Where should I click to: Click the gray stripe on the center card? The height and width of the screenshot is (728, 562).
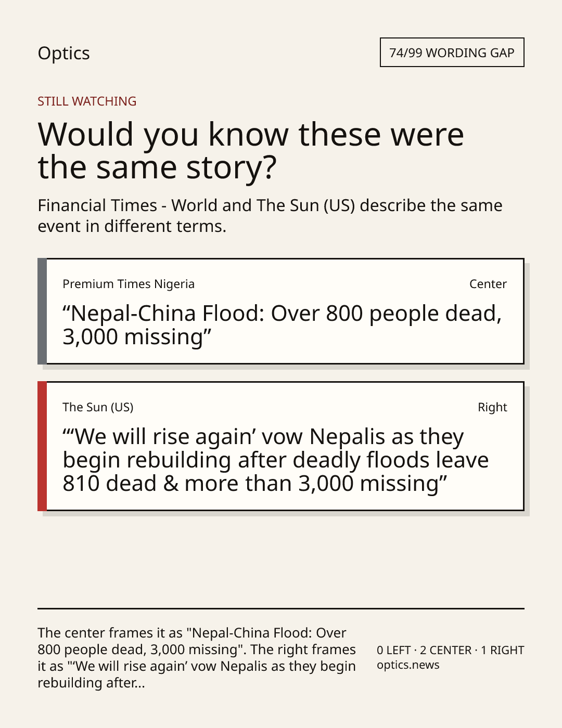point(42,311)
